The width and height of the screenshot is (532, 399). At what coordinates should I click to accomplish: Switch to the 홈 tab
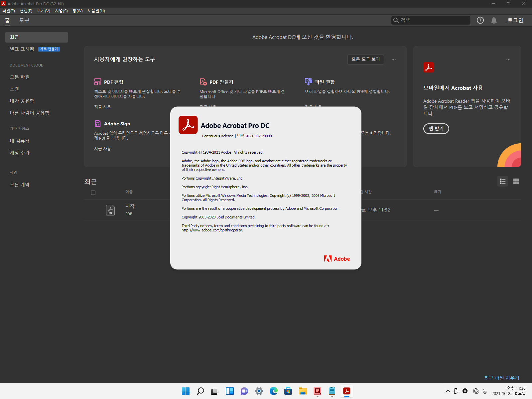pos(7,20)
